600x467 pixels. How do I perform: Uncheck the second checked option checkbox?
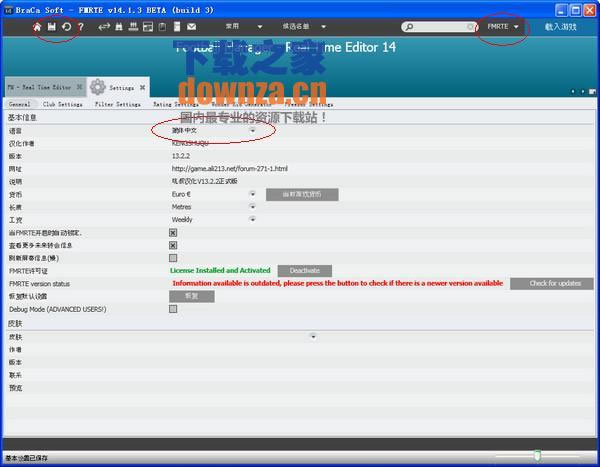pyautogui.click(x=173, y=245)
